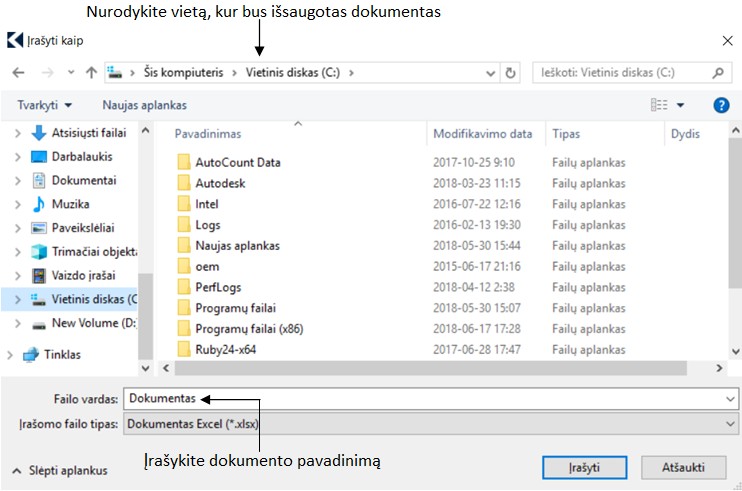Open the Tvarkyti menu
The width and height of the screenshot is (742, 491).
(44, 105)
